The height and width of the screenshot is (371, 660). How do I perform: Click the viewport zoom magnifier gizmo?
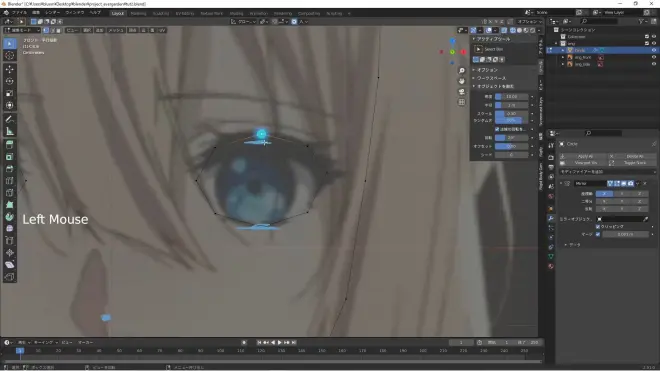click(462, 71)
